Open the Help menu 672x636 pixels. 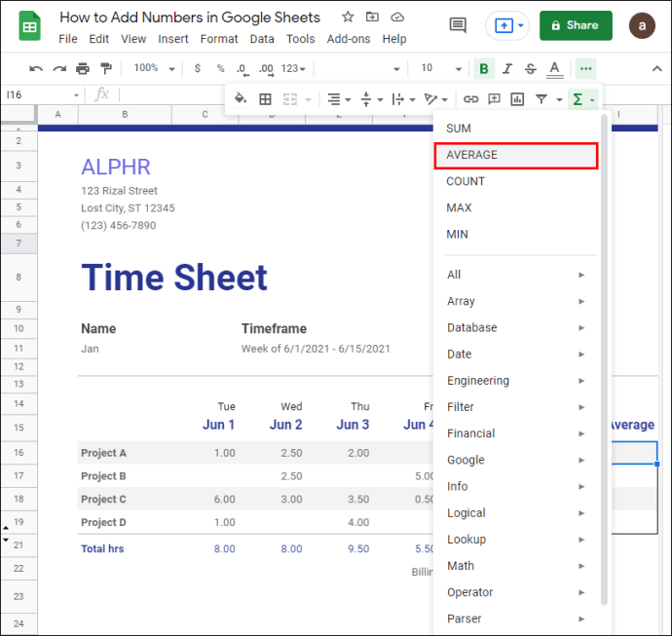(394, 39)
